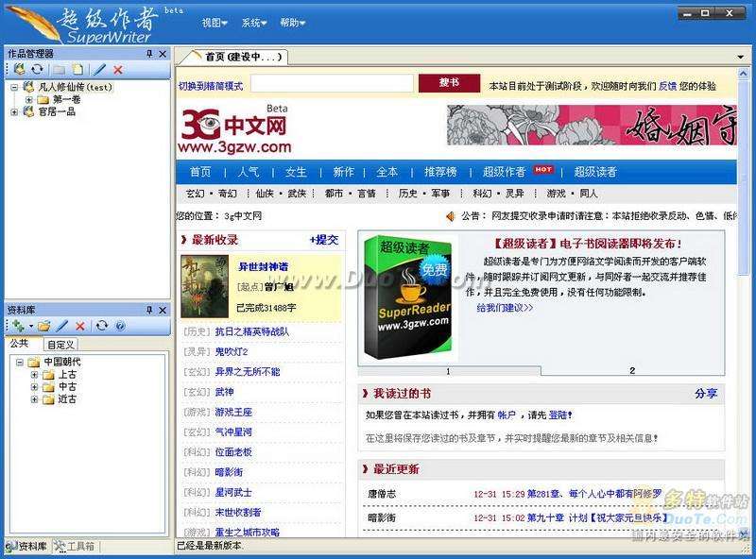The width and height of the screenshot is (756, 559).
Task: Click the new book icon in 作品管理器 toolbar
Action: point(19,69)
